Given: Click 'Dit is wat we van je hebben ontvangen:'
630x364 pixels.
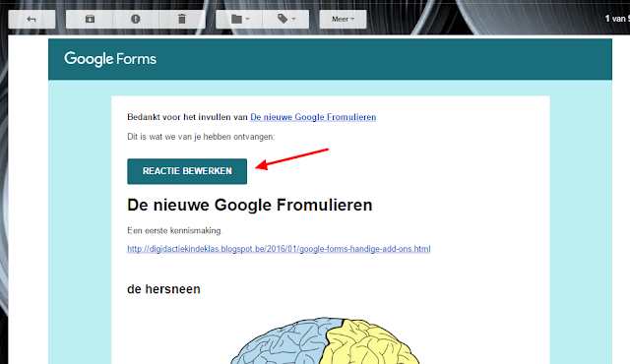Looking at the screenshot, I should (x=201, y=137).
